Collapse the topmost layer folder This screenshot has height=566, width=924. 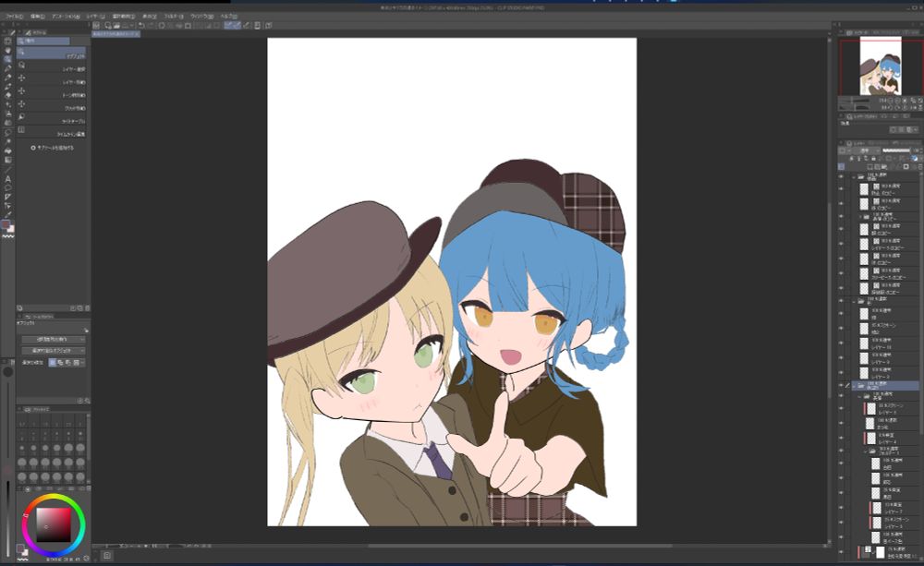tap(854, 176)
